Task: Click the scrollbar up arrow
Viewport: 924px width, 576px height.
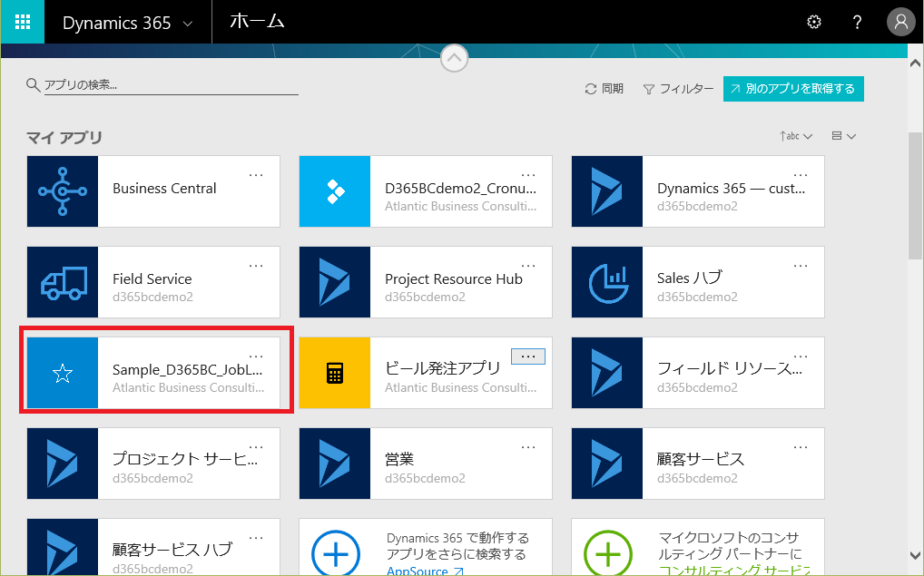Action: point(915,63)
